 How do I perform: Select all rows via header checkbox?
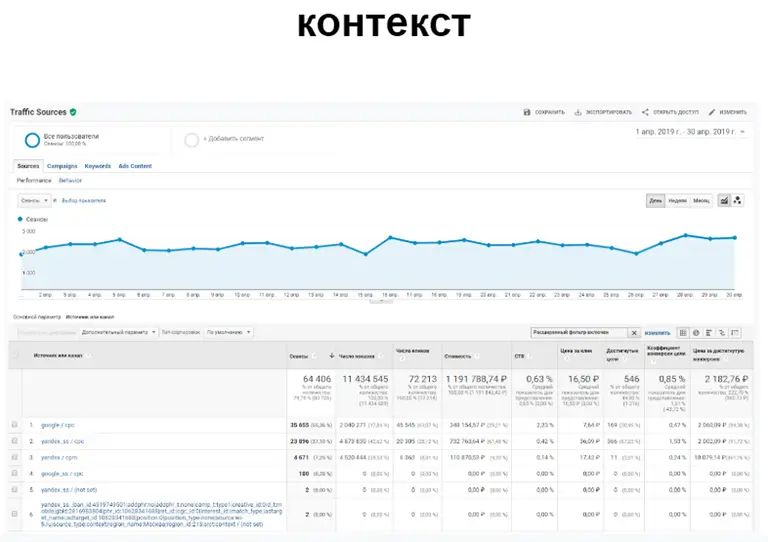coord(15,354)
